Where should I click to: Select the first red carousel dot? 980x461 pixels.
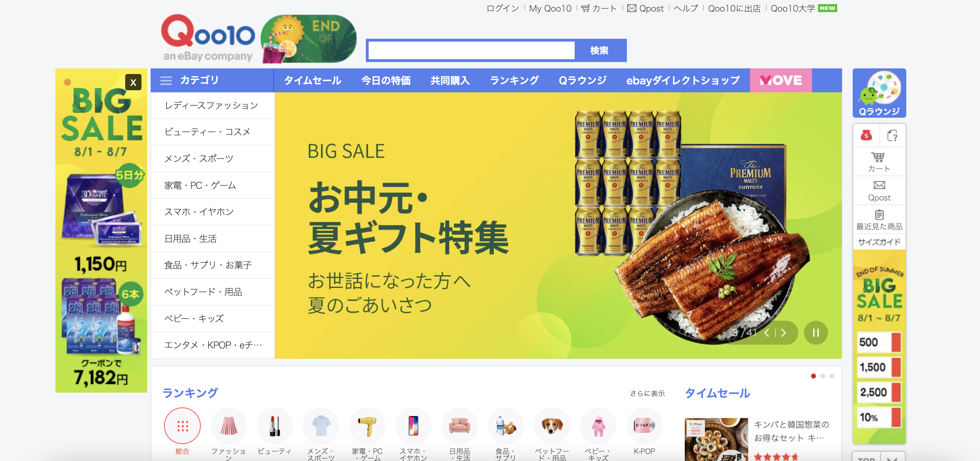point(813,376)
